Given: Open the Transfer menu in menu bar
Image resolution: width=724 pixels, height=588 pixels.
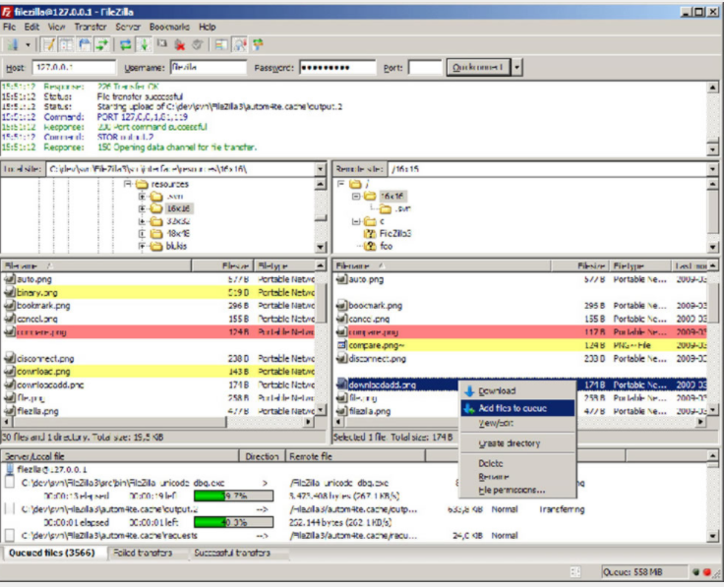Looking at the screenshot, I should tap(90, 27).
